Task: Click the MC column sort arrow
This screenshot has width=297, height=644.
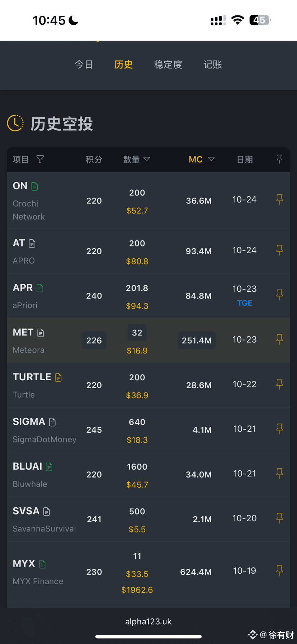Action: [x=211, y=159]
